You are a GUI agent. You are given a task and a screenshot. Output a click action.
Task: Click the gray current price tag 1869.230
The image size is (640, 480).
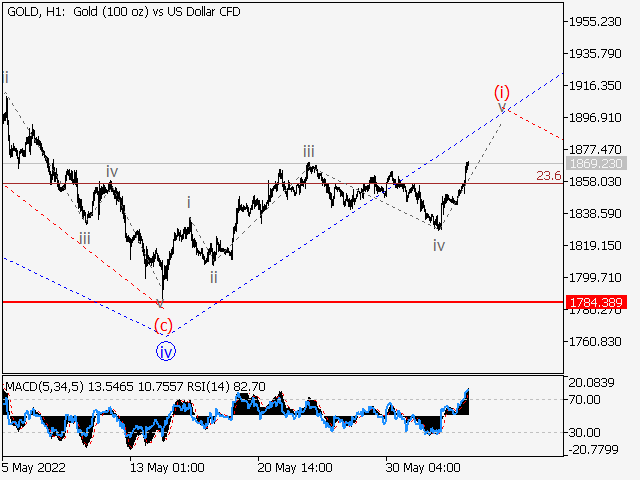[596, 164]
